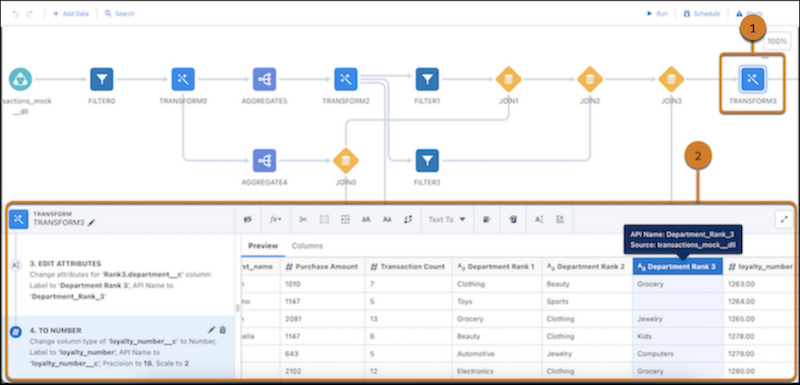Click the hide/eye-slash icon in transform toolbar
The width and height of the screenshot is (800, 385).
248,219
